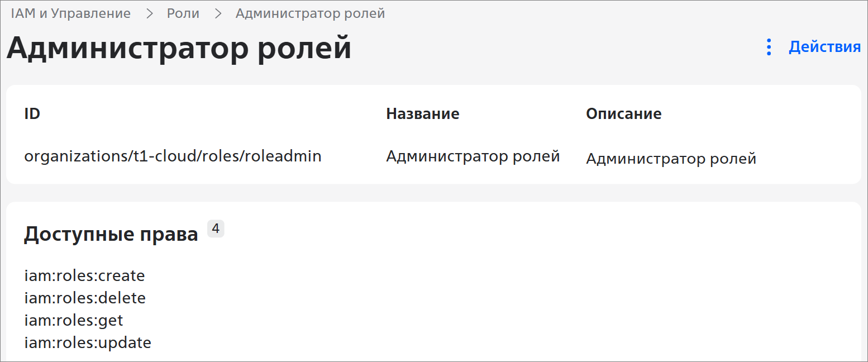Click the chevron separator after Роли
Screen dimensions: 868x362
(x=218, y=13)
